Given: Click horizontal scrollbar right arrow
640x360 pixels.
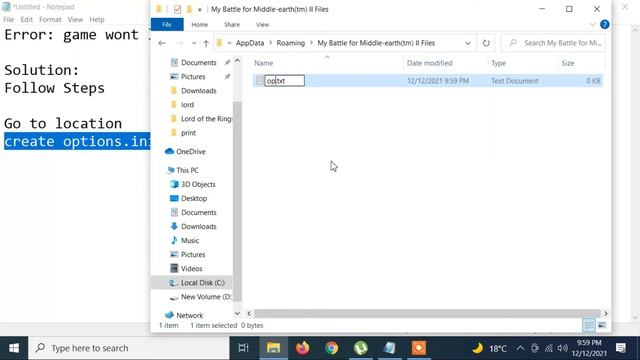Looking at the screenshot, I should 606,313.
